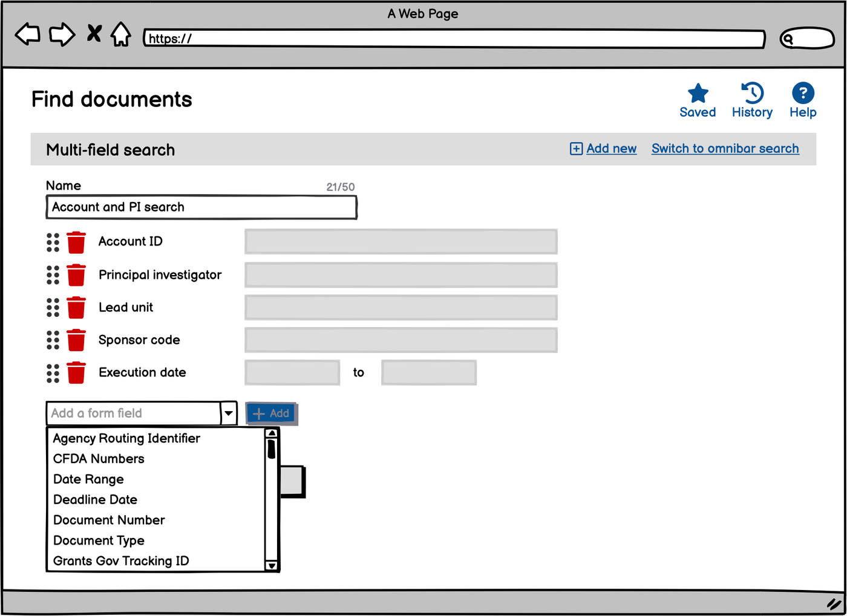Click the browser search magnifier box
The height and width of the screenshot is (616, 847).
pos(807,39)
